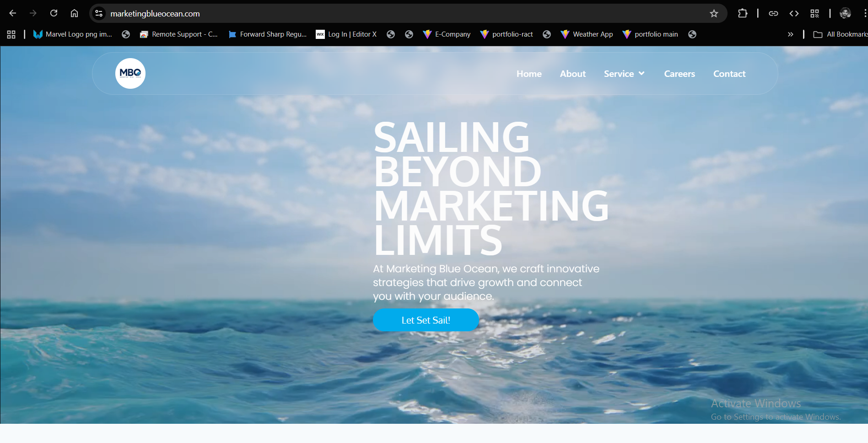Screen dimensions: 868x443
Task: Open the user profile avatar
Action: click(845, 13)
